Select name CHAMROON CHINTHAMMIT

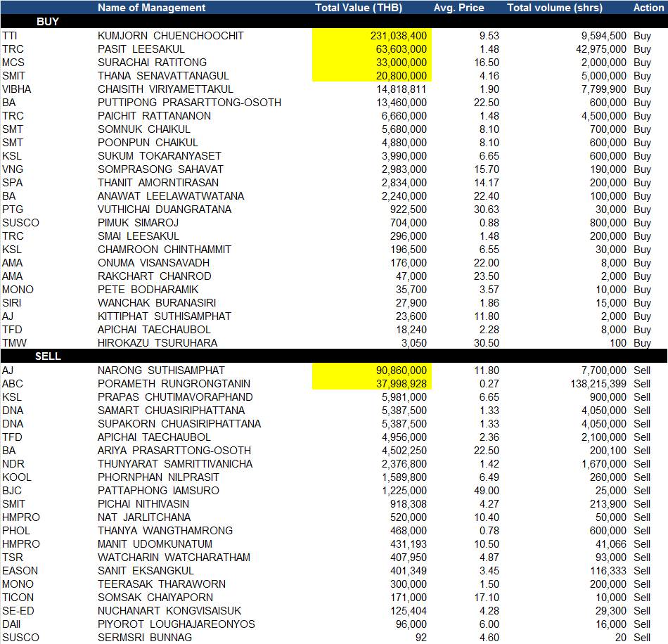pos(165,249)
